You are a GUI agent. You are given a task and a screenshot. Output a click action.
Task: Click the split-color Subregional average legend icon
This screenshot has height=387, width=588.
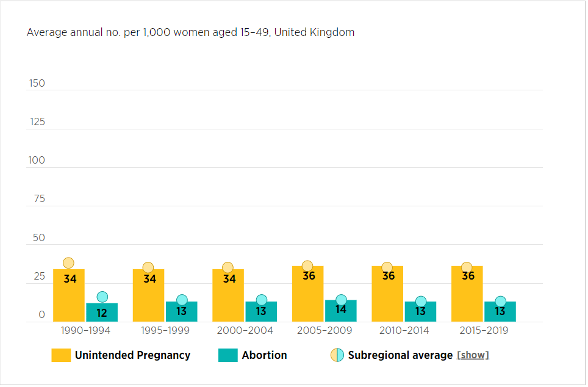[337, 355]
